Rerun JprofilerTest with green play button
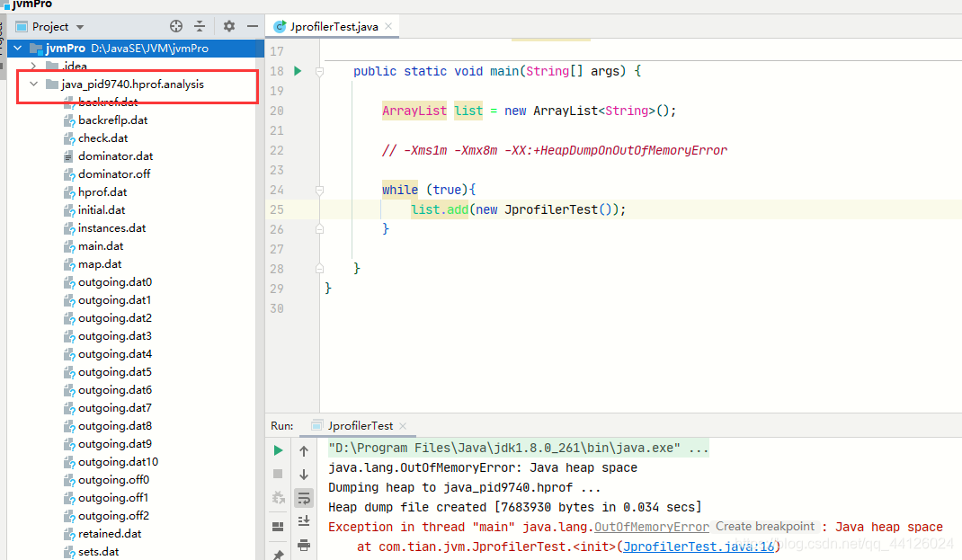The image size is (962, 560). [x=278, y=450]
